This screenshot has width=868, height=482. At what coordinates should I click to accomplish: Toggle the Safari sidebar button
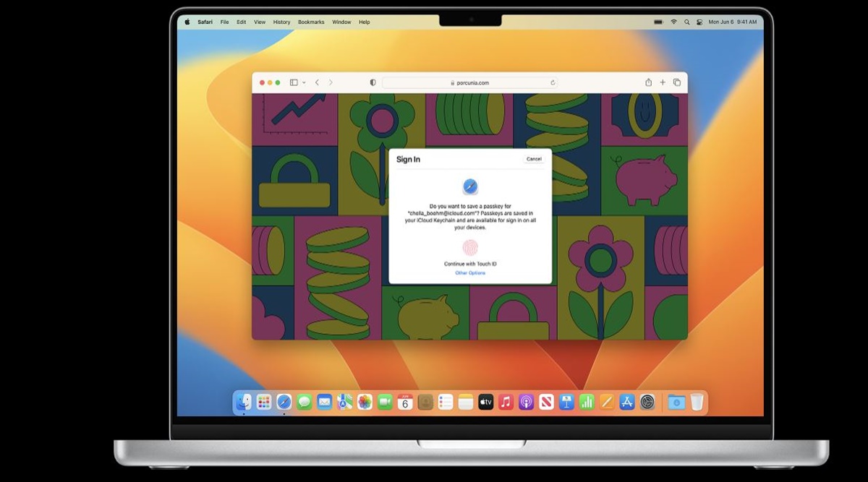tap(294, 82)
